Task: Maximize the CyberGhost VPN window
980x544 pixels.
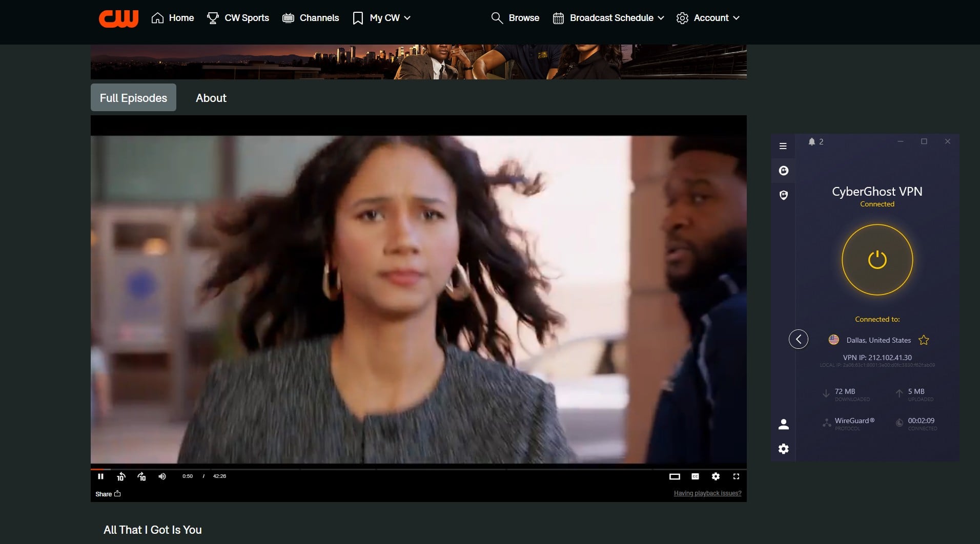Action: 924,141
